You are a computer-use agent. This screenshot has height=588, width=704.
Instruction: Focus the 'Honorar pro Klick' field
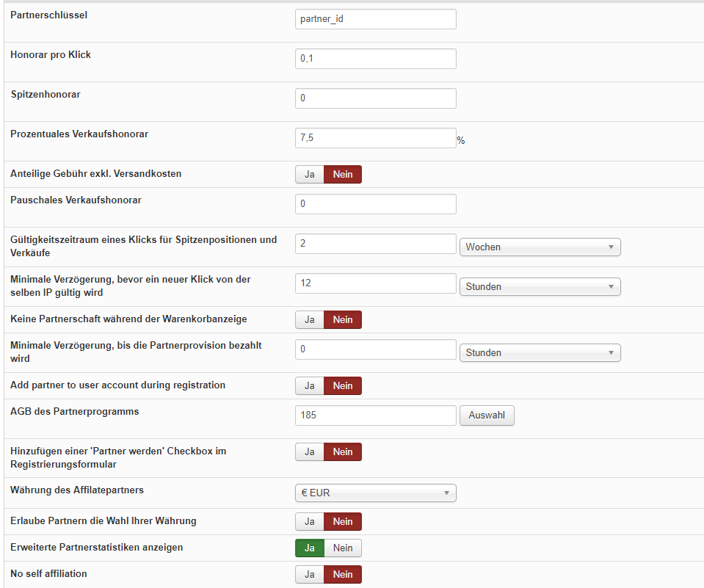pos(375,59)
